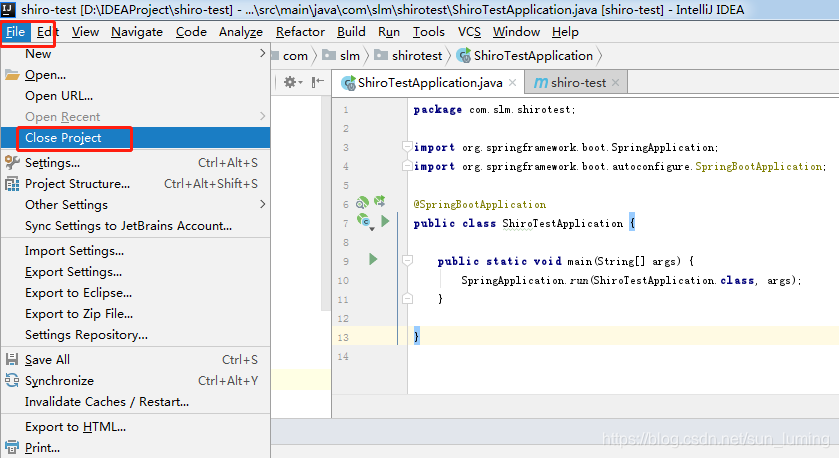The image size is (839, 458).
Task: Click line number 13 in gutter
Action: 343,337
